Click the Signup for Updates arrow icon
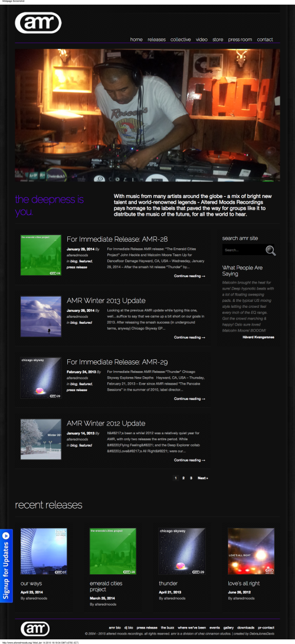This screenshot has width=295, height=644. tap(6, 536)
